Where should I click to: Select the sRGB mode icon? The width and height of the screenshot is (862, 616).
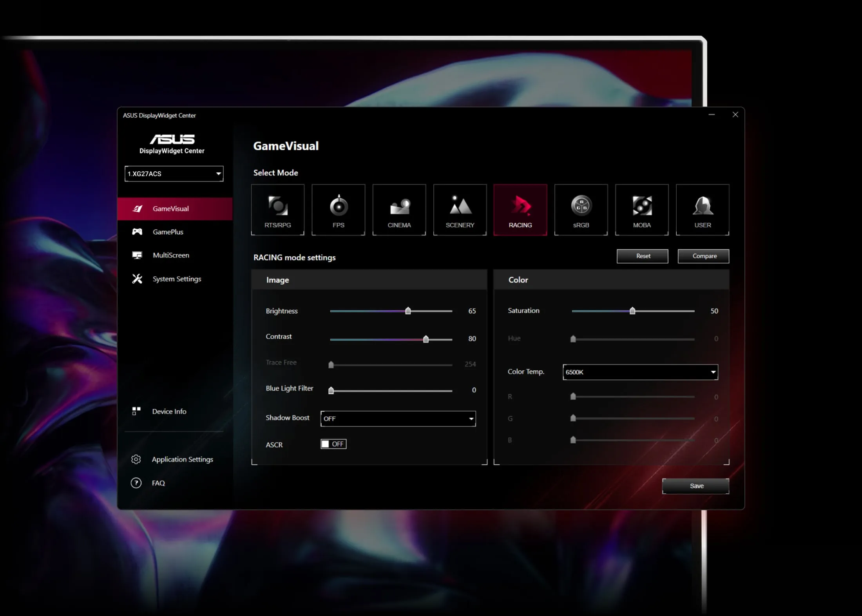coord(581,210)
